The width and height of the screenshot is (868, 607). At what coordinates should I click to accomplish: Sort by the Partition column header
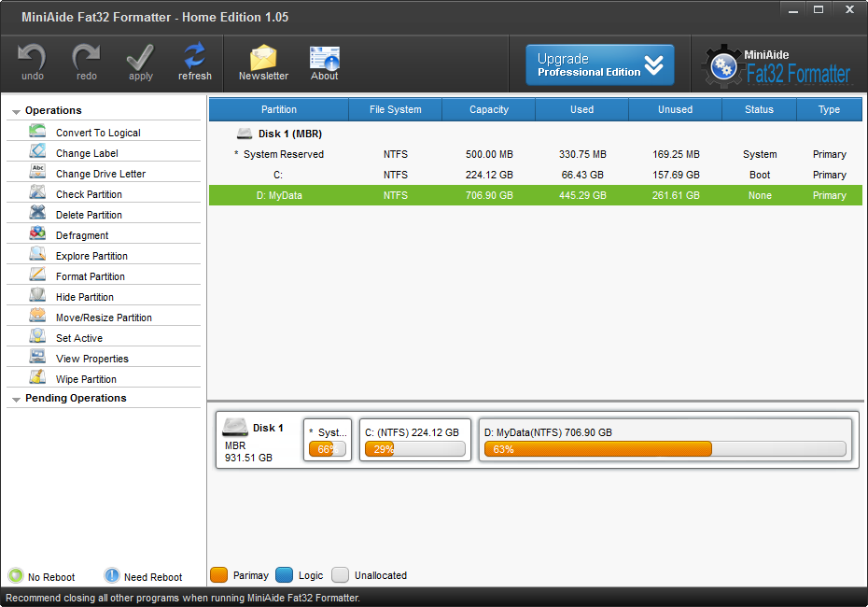pyautogui.click(x=278, y=109)
